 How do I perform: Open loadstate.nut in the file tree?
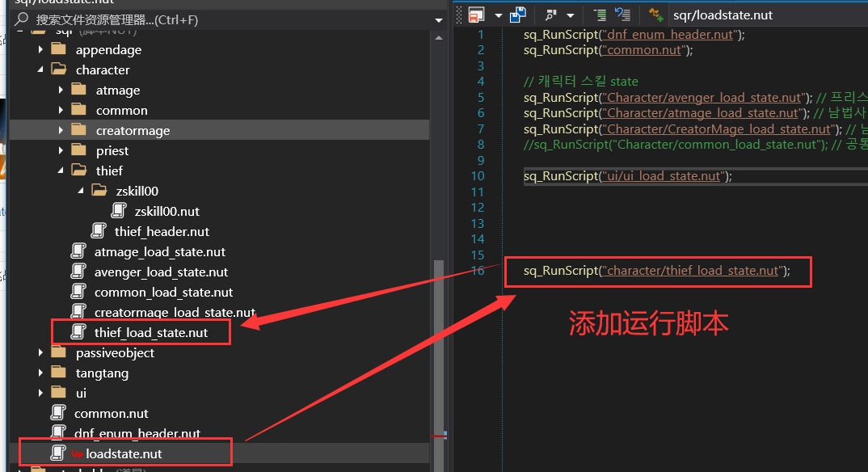pyautogui.click(x=123, y=453)
